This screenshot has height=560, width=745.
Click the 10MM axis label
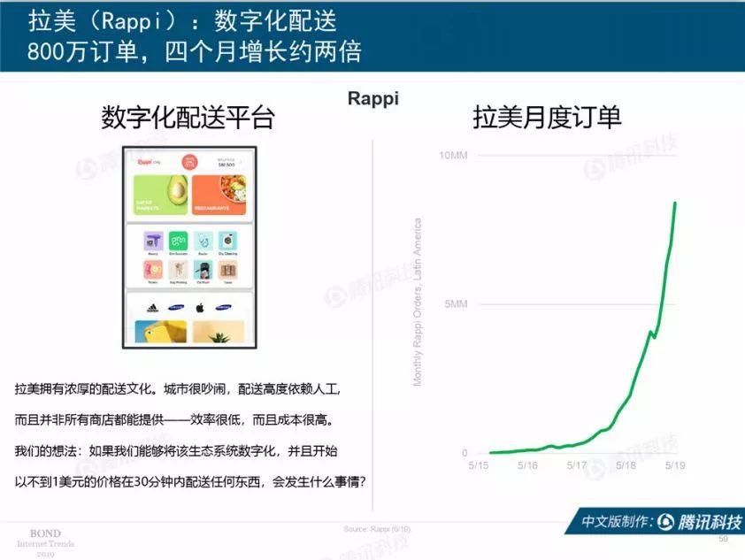453,156
